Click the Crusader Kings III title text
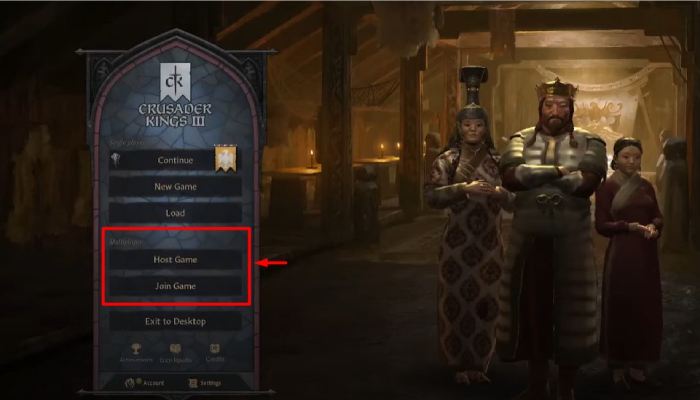The height and width of the screenshot is (400, 700). click(x=175, y=115)
